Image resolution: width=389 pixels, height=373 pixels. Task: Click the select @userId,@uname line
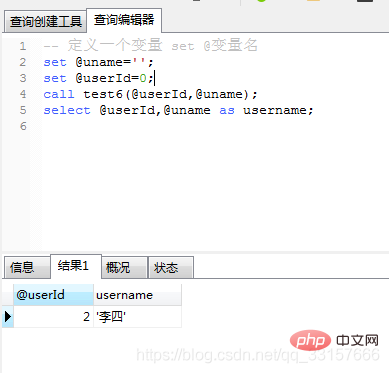click(178, 110)
